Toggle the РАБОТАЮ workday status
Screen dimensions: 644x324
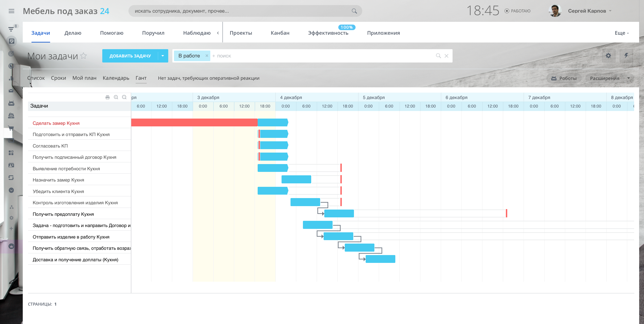pos(517,11)
